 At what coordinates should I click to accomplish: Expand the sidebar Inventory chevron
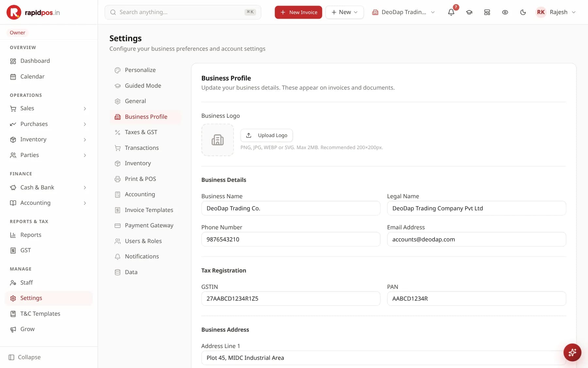point(85,140)
